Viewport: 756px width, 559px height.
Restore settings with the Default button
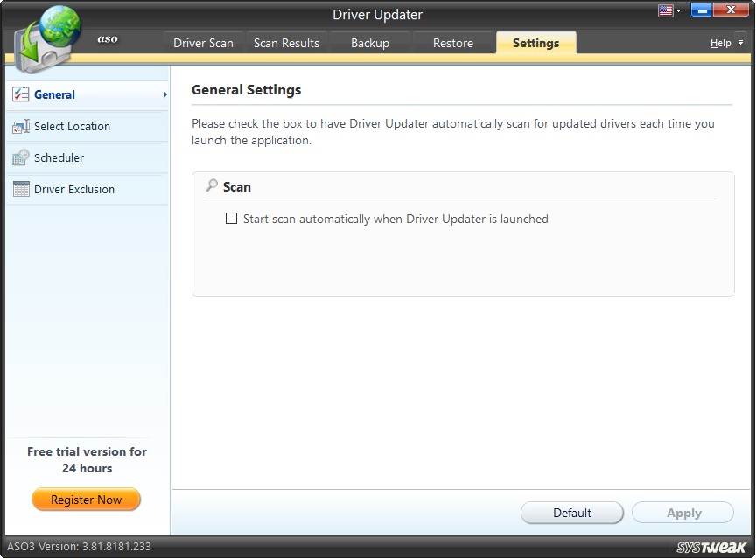point(572,513)
